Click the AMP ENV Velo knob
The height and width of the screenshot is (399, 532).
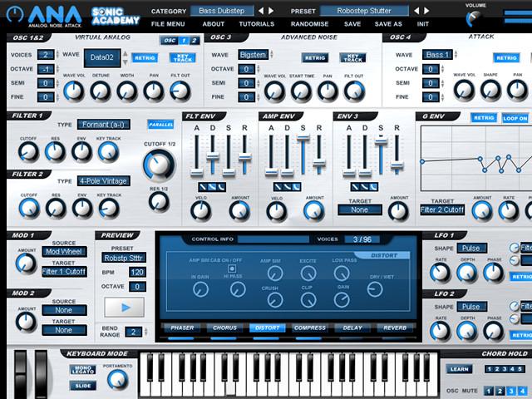[277, 211]
